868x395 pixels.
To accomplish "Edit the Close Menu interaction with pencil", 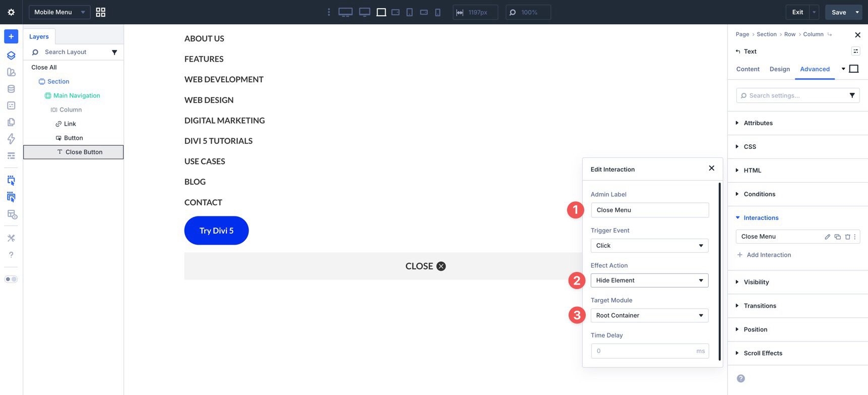I will coord(827,237).
